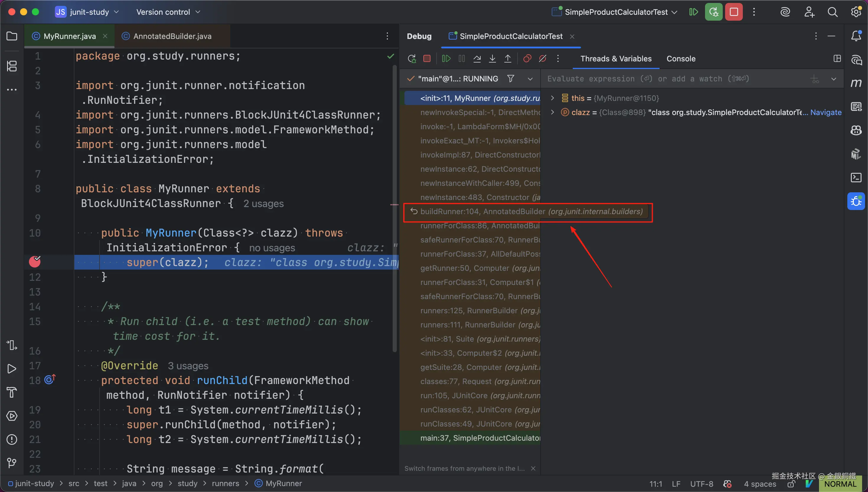Image resolution: width=868 pixels, height=492 pixels.
Task: Switch to the MyRunner.java editor tab
Action: click(70, 36)
